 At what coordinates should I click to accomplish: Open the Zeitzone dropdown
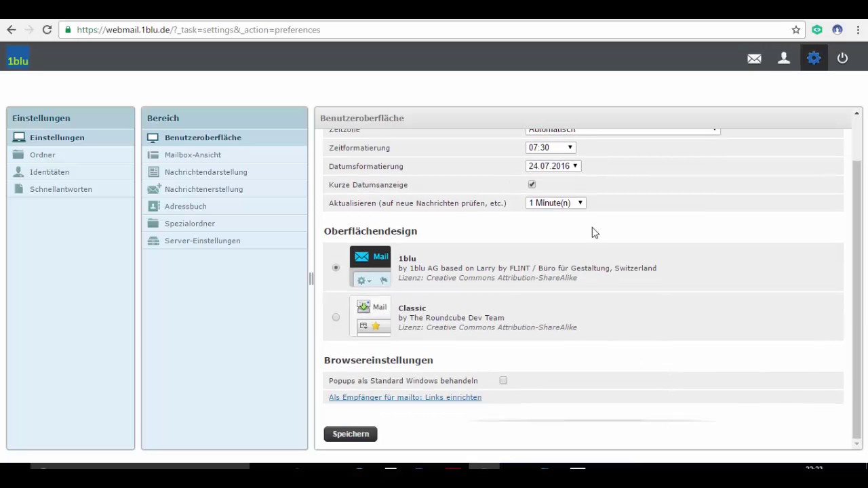point(623,130)
